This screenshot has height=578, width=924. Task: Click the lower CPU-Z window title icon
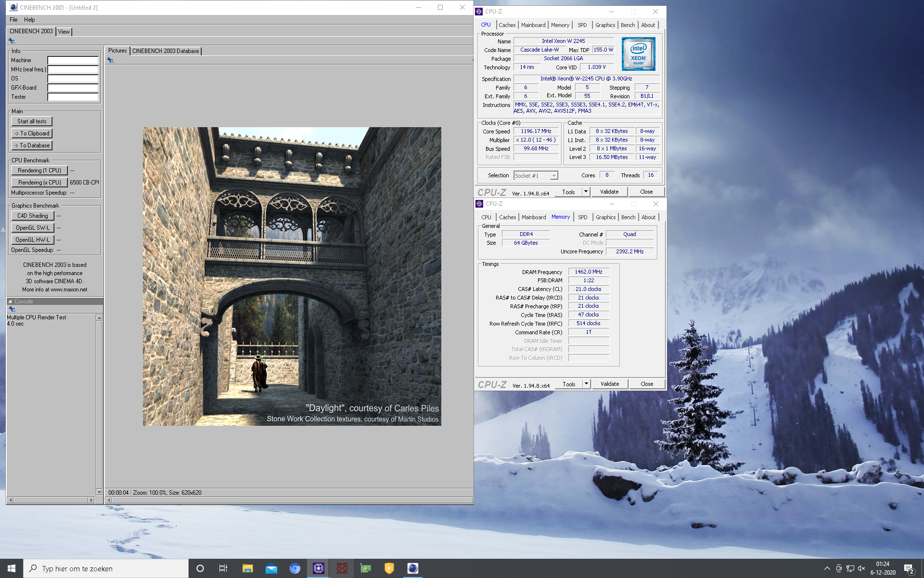pos(479,204)
